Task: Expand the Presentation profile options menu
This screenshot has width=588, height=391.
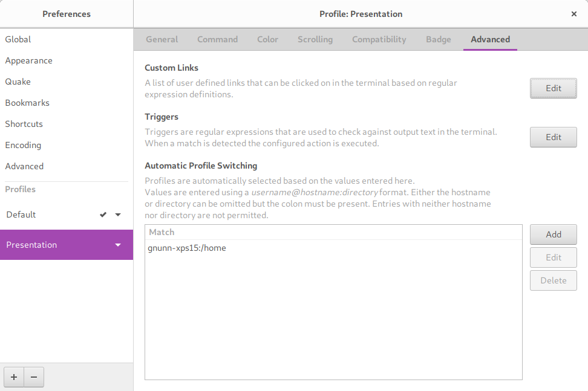Action: click(x=118, y=245)
